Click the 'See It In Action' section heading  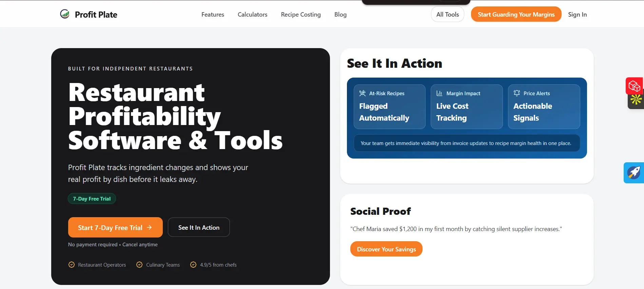(394, 63)
